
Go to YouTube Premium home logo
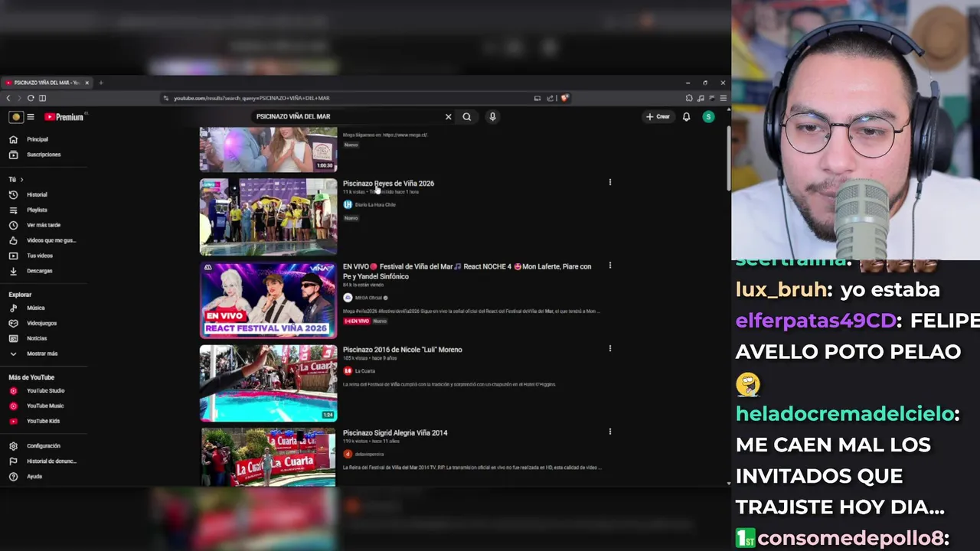[x=64, y=117]
